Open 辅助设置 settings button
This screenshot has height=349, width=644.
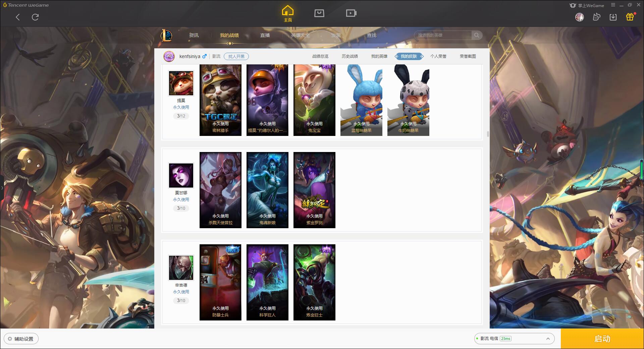[21, 339]
